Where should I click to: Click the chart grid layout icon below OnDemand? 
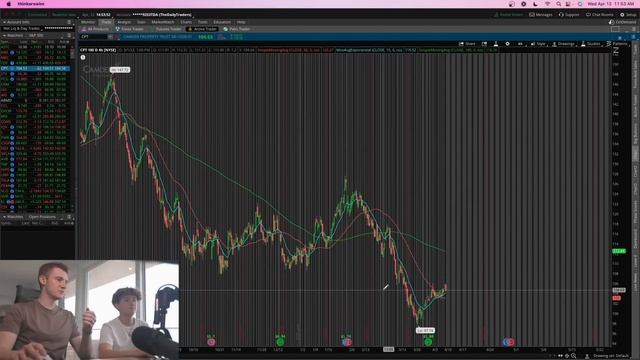point(616,29)
